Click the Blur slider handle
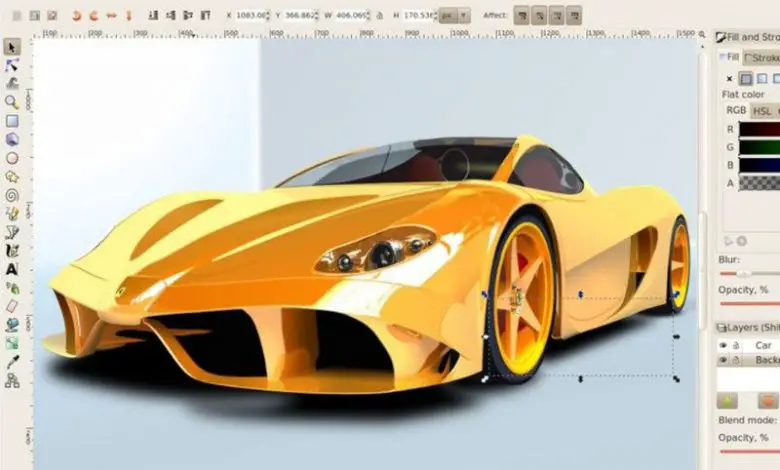This screenshot has height=470, width=780. pyautogui.click(x=743, y=274)
